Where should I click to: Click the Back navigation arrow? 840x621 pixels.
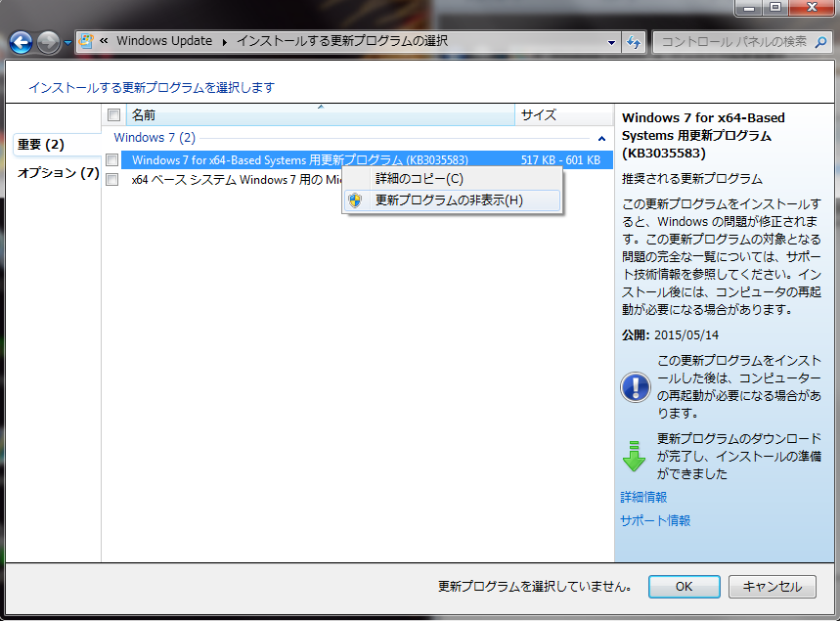click(22, 42)
